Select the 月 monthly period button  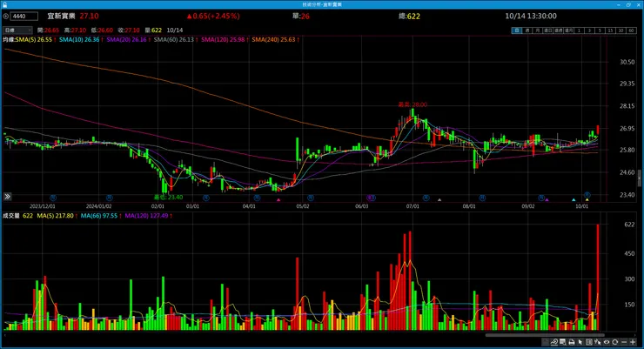(538, 30)
